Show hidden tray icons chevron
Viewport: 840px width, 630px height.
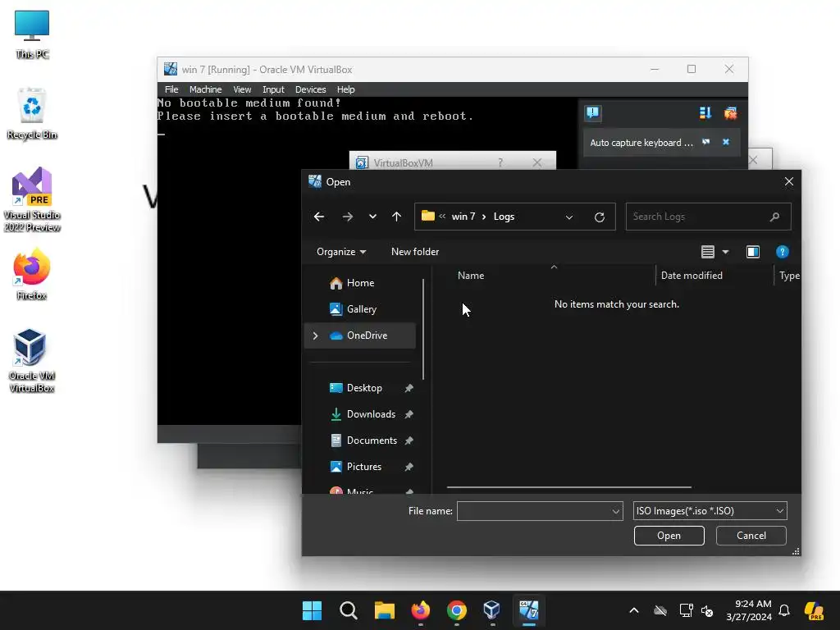click(634, 610)
